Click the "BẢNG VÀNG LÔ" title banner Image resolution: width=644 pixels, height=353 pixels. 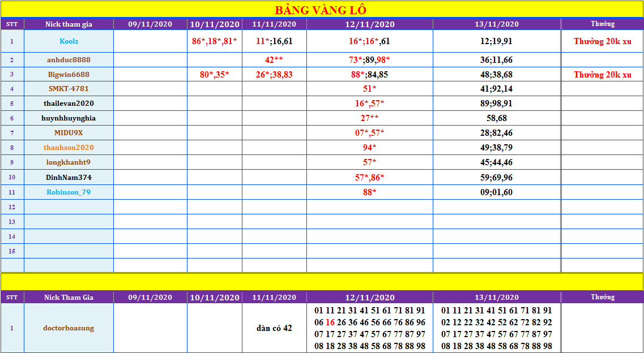point(321,10)
